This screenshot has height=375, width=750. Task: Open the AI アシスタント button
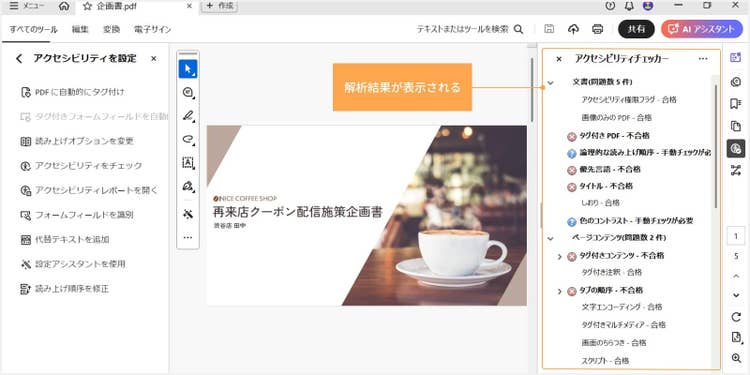(702, 29)
